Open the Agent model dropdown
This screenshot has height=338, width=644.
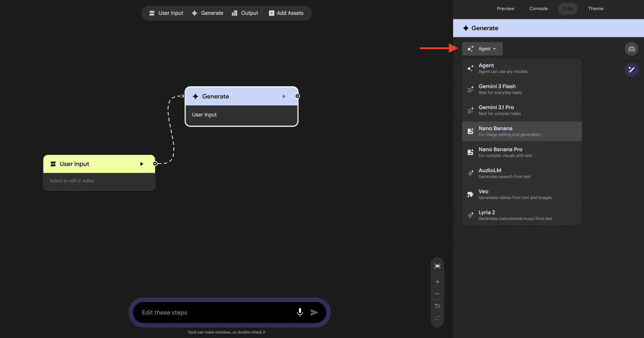point(482,49)
